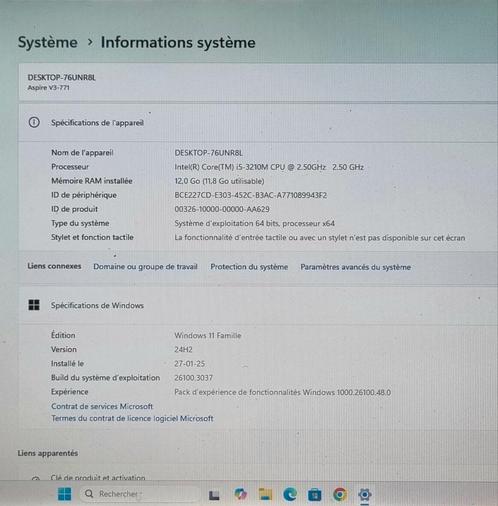Select the 64 bits system type value
Viewport: 498px width, 506px height.
(x=254, y=223)
